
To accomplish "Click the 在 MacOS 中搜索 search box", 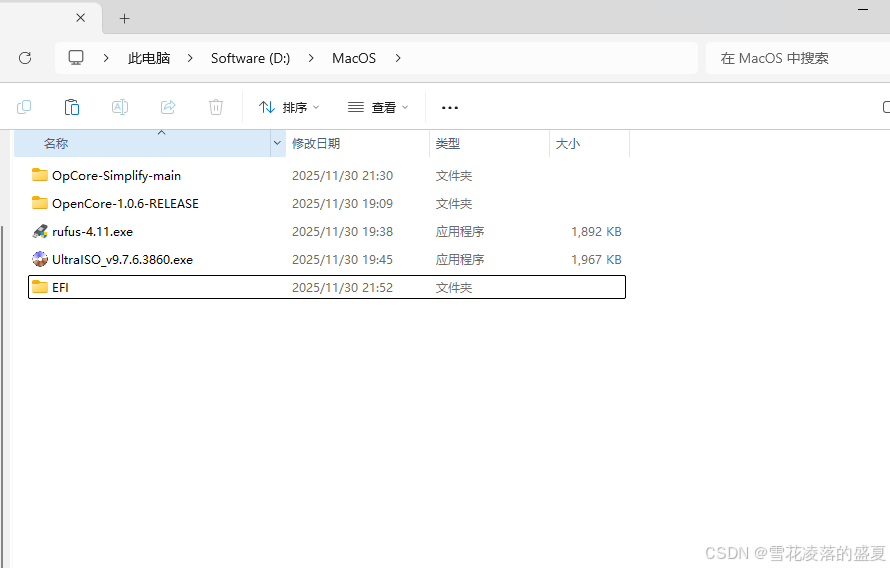I will click(x=797, y=58).
